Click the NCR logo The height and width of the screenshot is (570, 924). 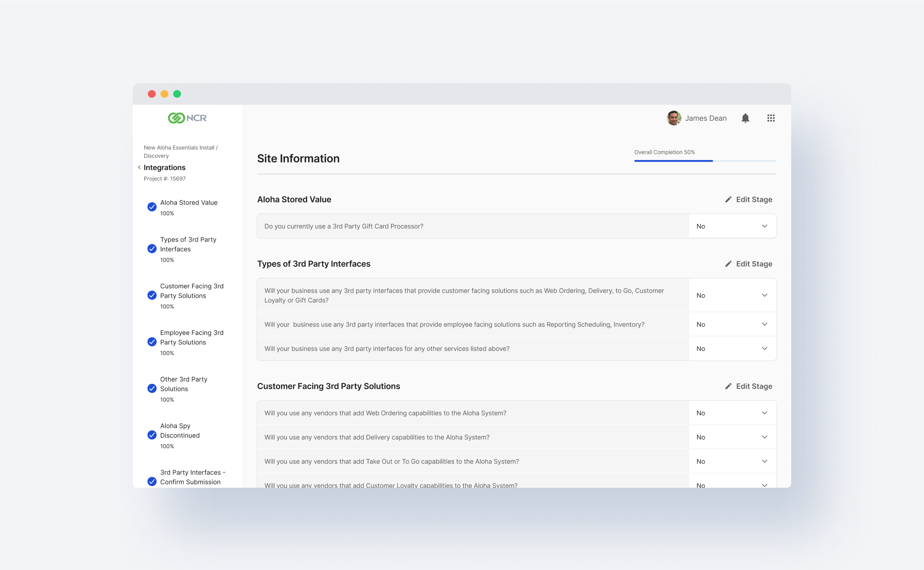[x=187, y=118]
